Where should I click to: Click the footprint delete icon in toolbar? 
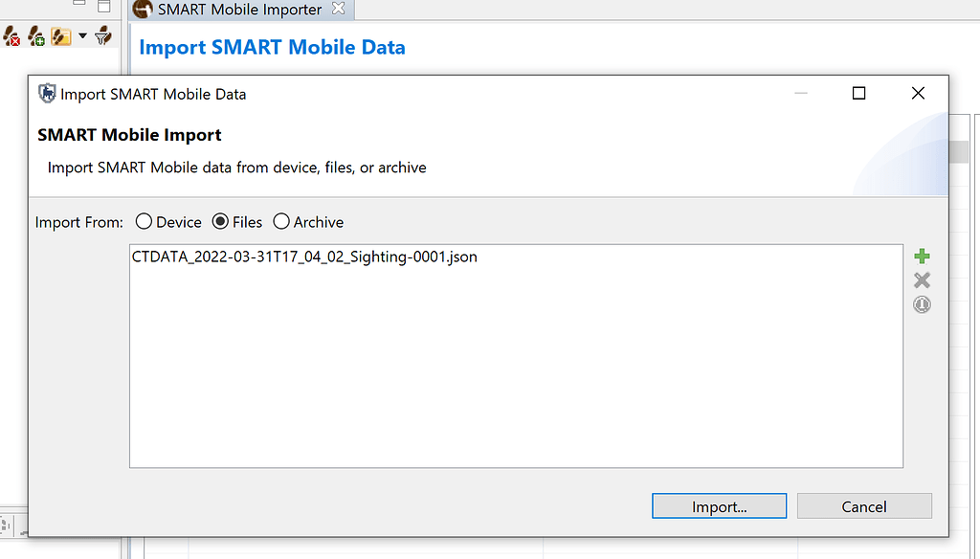click(x=11, y=36)
